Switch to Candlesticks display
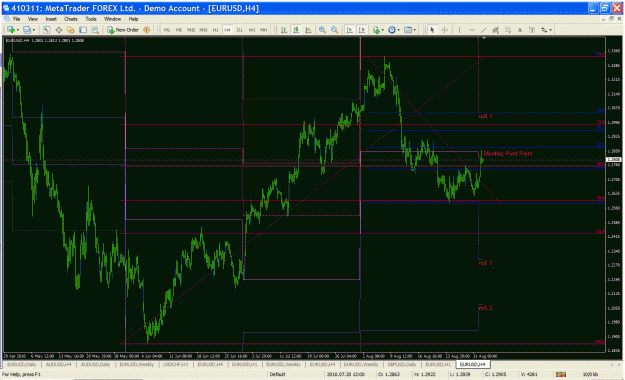The height and width of the screenshot is (380, 625). pyautogui.click(x=296, y=30)
